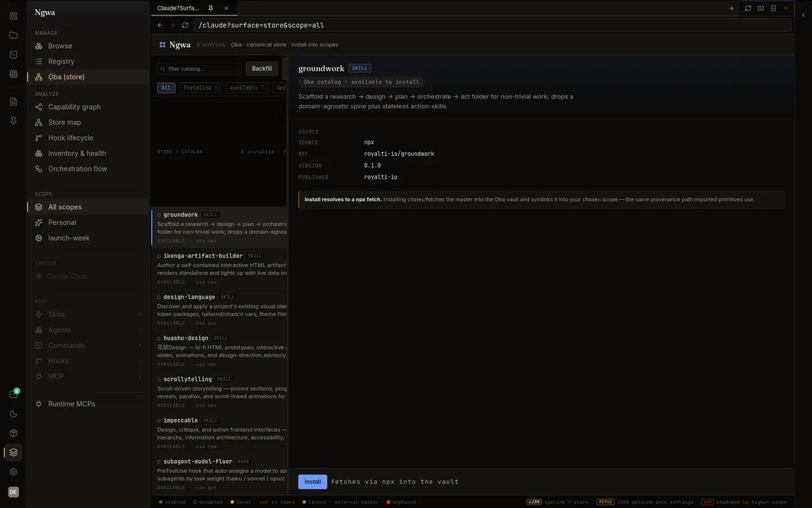
Task: Filter by Skills kind
Action: 88,315
